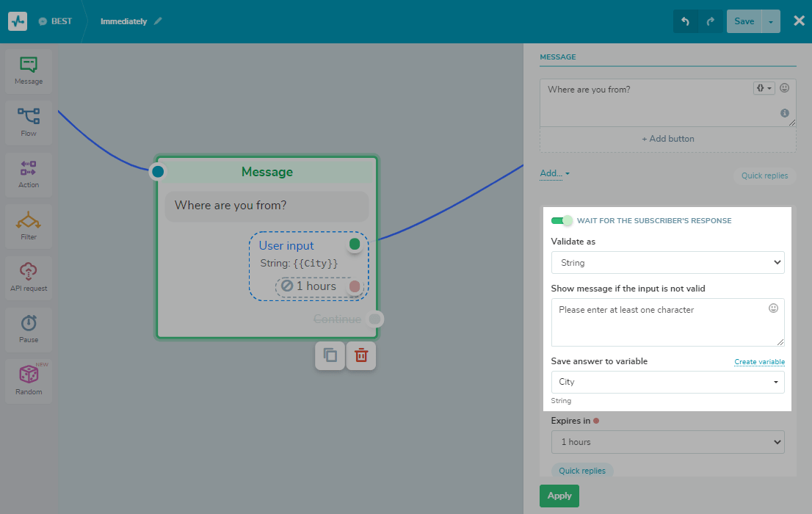Click Quick replies below Expires in
The width and height of the screenshot is (812, 514).
(x=582, y=471)
